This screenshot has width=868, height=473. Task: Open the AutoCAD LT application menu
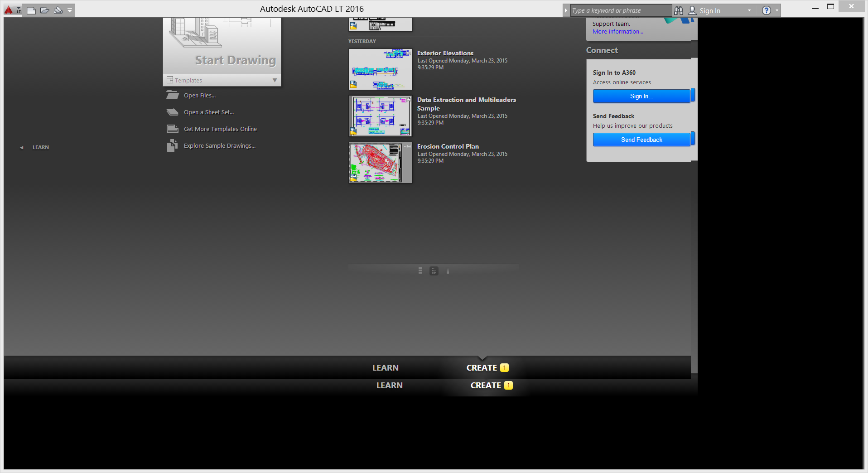[12, 10]
